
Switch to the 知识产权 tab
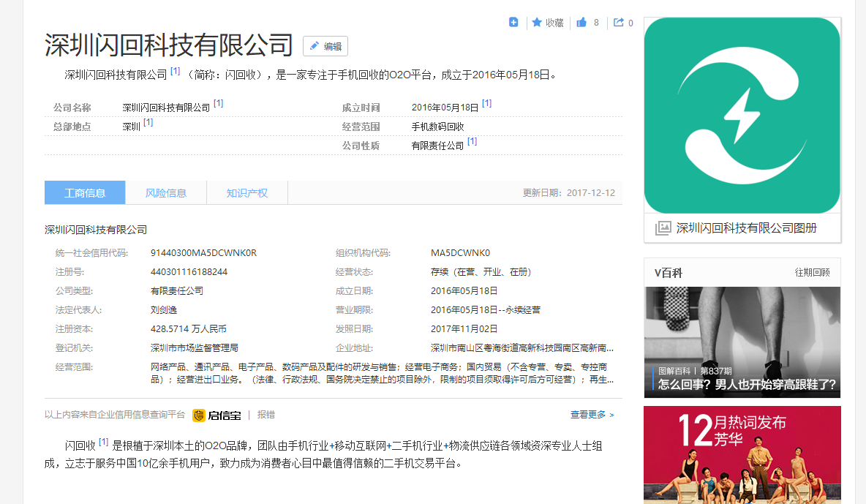pyautogui.click(x=247, y=193)
